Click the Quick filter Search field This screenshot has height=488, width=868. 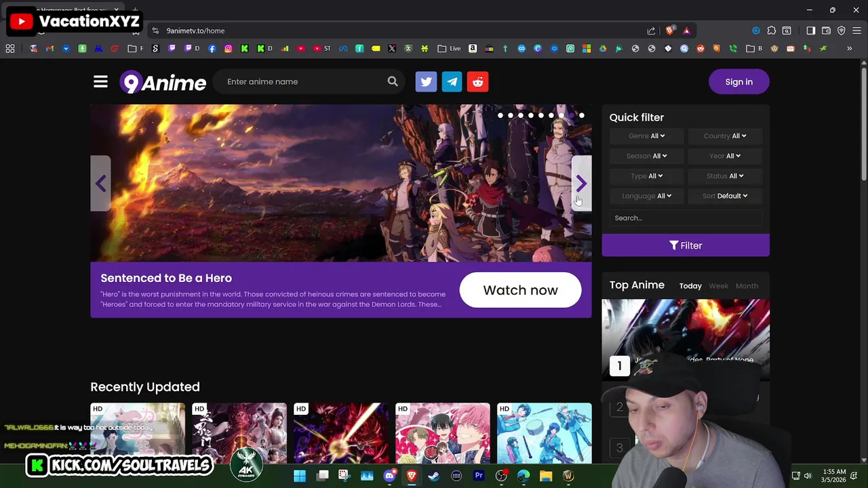coord(686,218)
